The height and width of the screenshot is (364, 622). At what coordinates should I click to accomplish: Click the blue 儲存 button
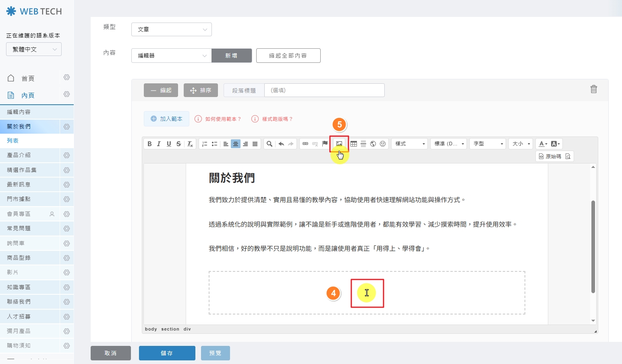(x=167, y=353)
